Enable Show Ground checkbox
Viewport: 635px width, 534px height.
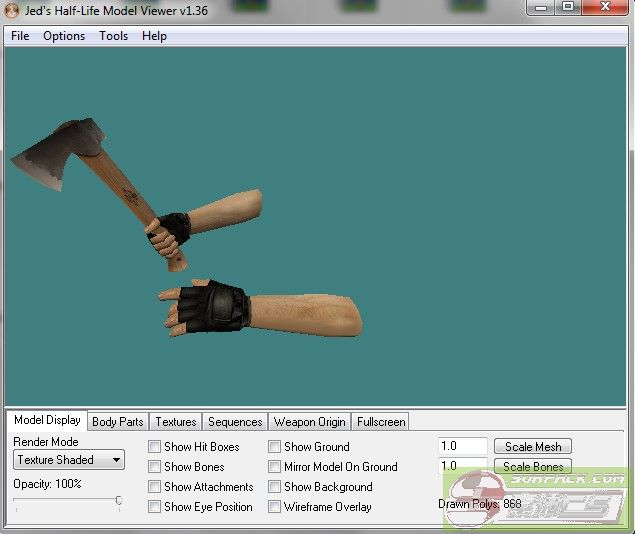coord(275,447)
